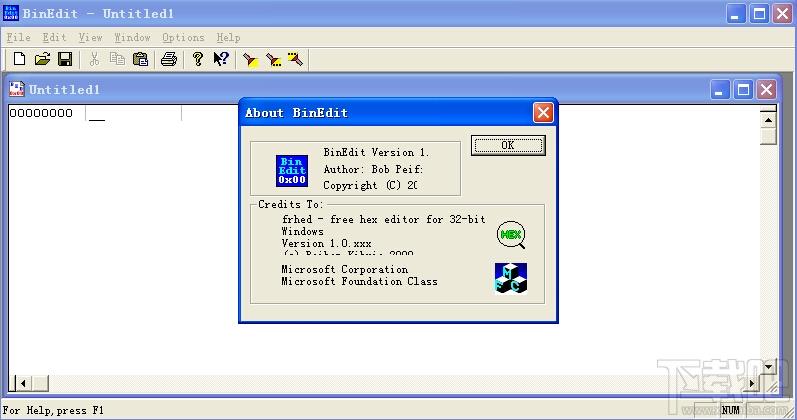Click the first yellow marker tool icon
The image size is (797, 420).
click(x=250, y=59)
